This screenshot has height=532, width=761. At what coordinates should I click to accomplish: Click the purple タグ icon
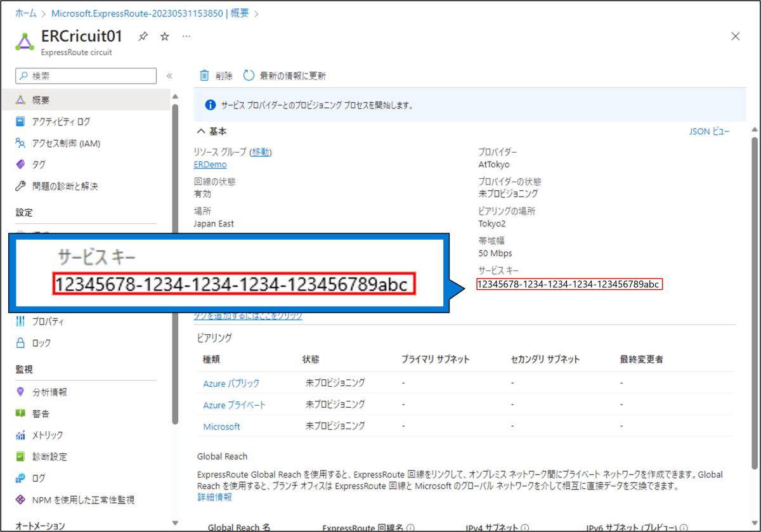[x=20, y=165]
